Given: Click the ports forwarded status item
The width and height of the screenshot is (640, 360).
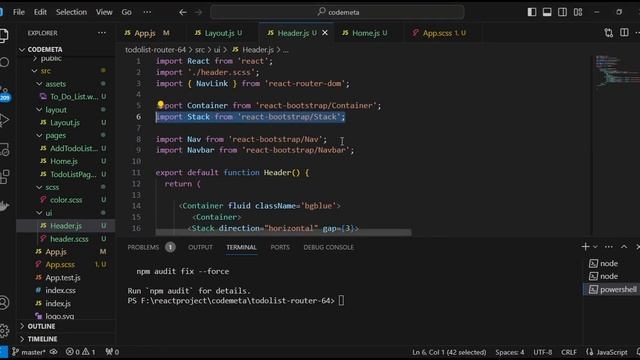Looking at the screenshot, I should pos(112,352).
